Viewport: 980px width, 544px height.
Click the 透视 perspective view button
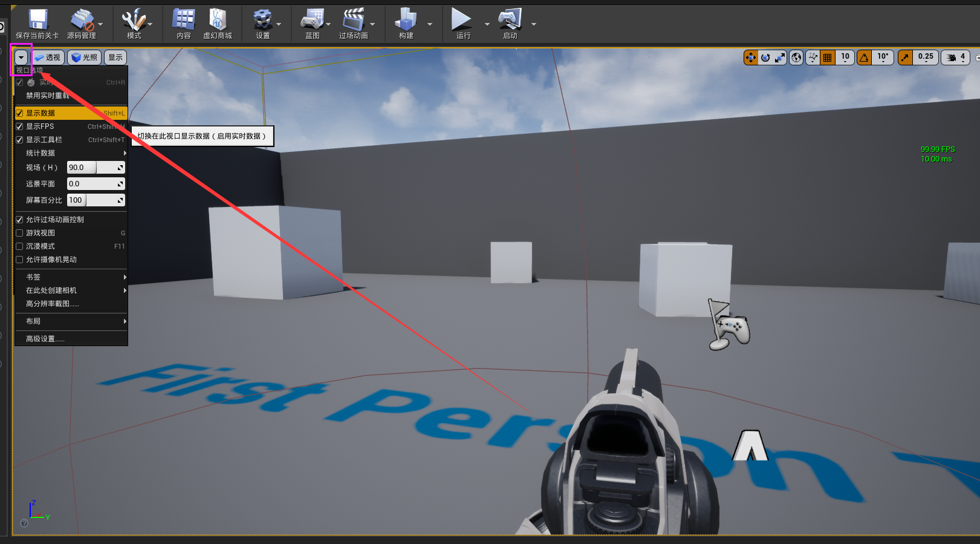[48, 57]
